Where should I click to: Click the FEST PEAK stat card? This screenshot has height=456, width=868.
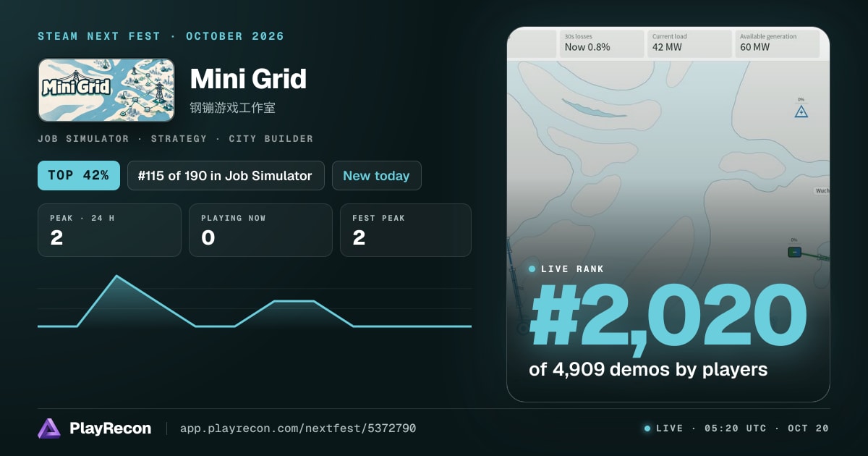tap(406, 230)
